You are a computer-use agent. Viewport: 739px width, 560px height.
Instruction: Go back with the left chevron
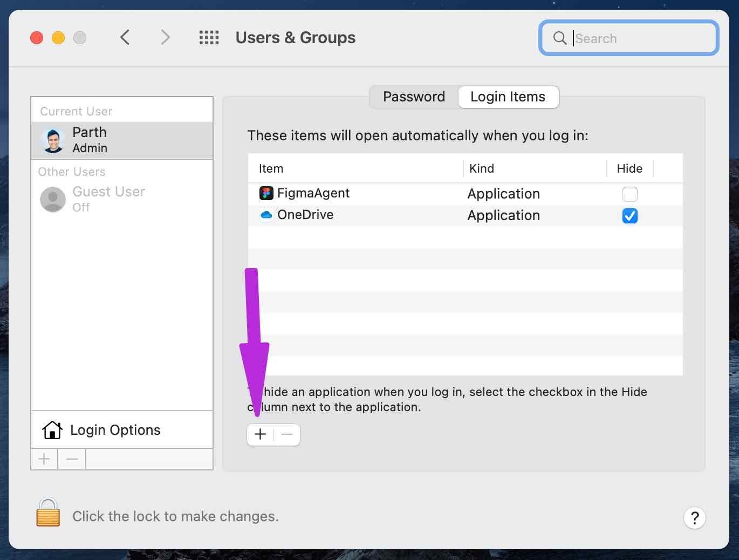(125, 37)
